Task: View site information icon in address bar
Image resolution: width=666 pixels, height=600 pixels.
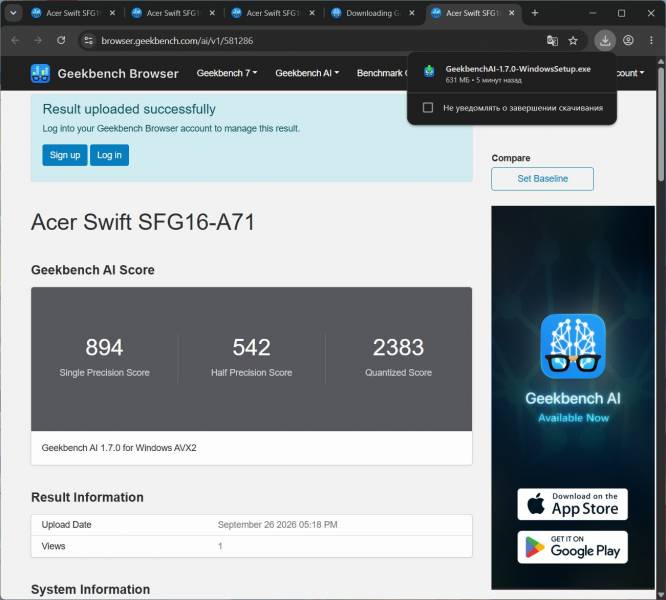Action: pos(88,40)
